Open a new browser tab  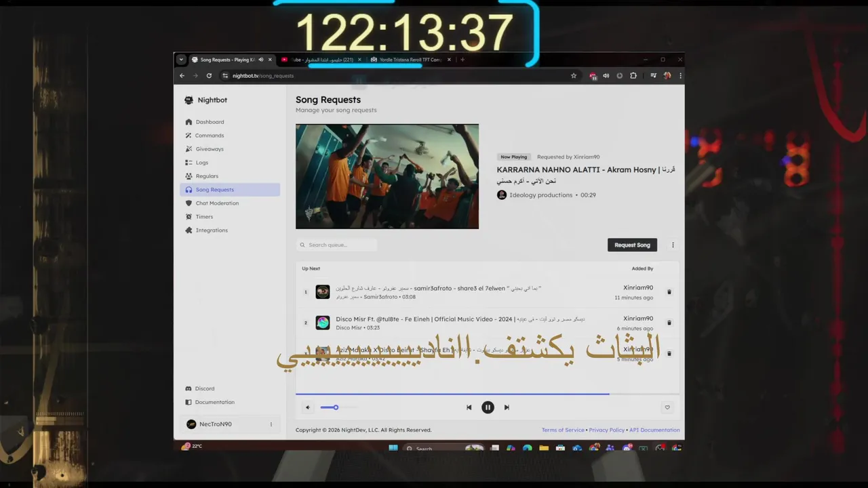click(x=462, y=60)
